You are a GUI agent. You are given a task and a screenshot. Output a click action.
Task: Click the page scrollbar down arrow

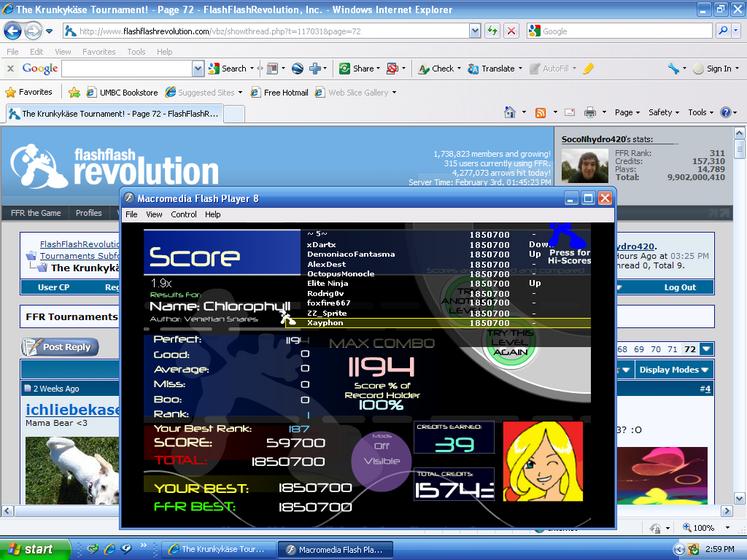coord(739,499)
